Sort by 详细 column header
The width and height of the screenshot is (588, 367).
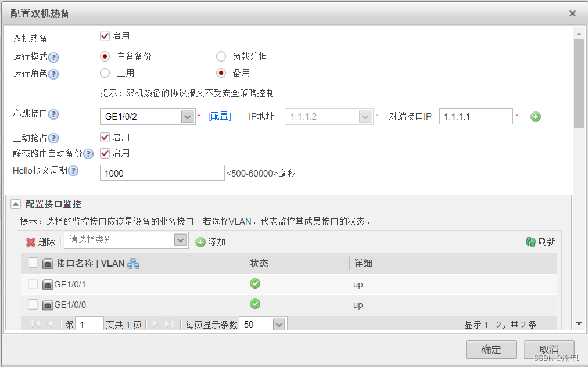[x=363, y=264]
